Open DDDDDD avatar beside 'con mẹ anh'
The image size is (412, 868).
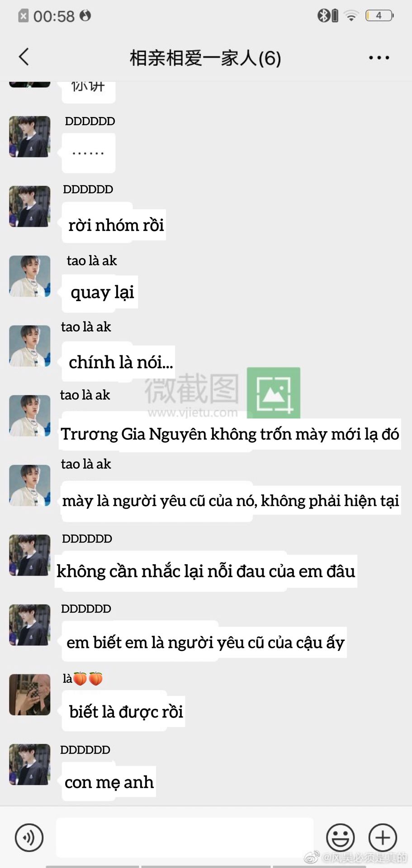click(x=30, y=764)
